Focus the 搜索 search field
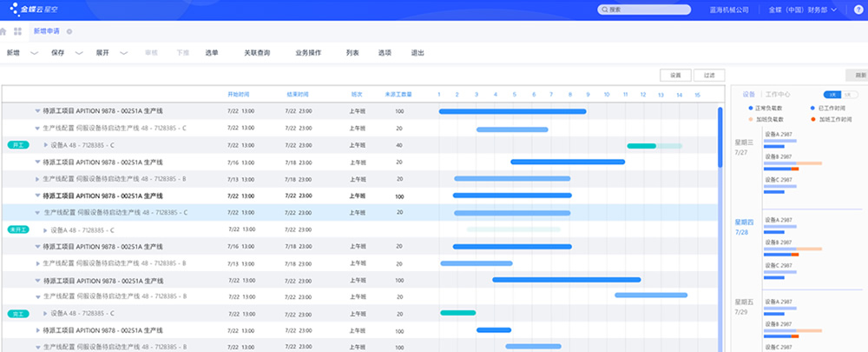 click(x=644, y=10)
